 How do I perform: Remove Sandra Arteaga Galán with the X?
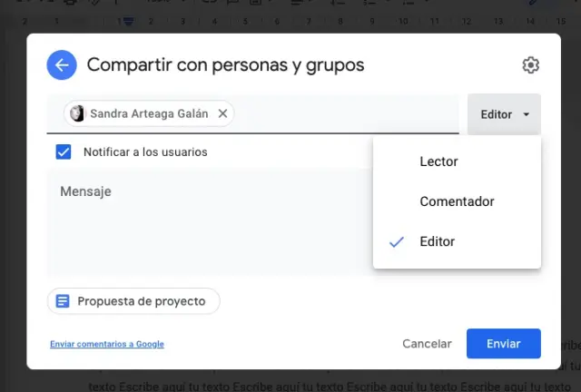(x=222, y=113)
